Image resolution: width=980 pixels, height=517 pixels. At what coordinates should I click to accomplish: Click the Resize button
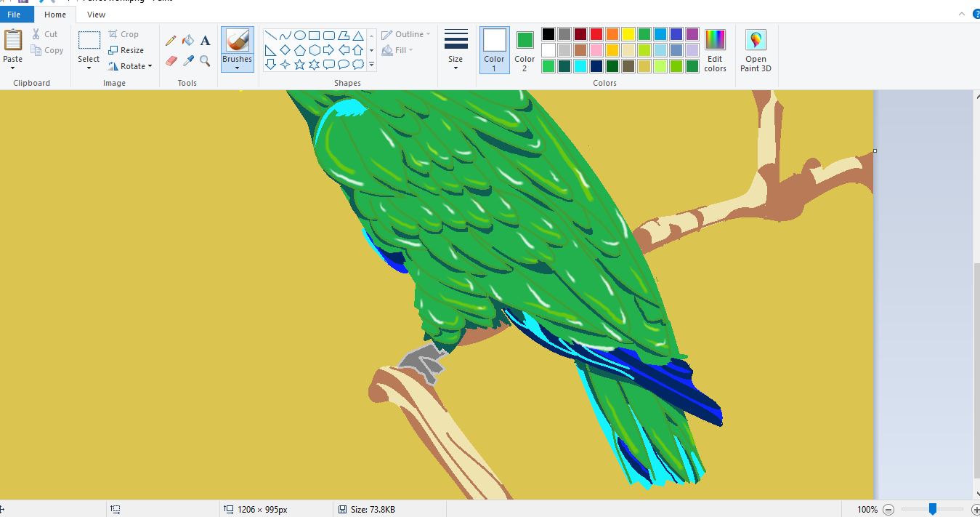click(x=126, y=50)
